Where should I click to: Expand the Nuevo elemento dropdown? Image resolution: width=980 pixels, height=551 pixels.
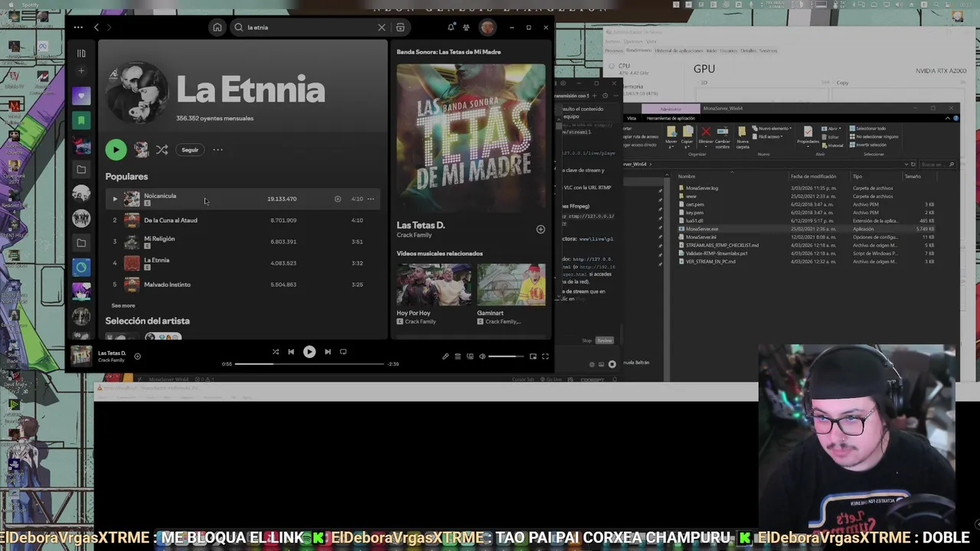pos(773,129)
